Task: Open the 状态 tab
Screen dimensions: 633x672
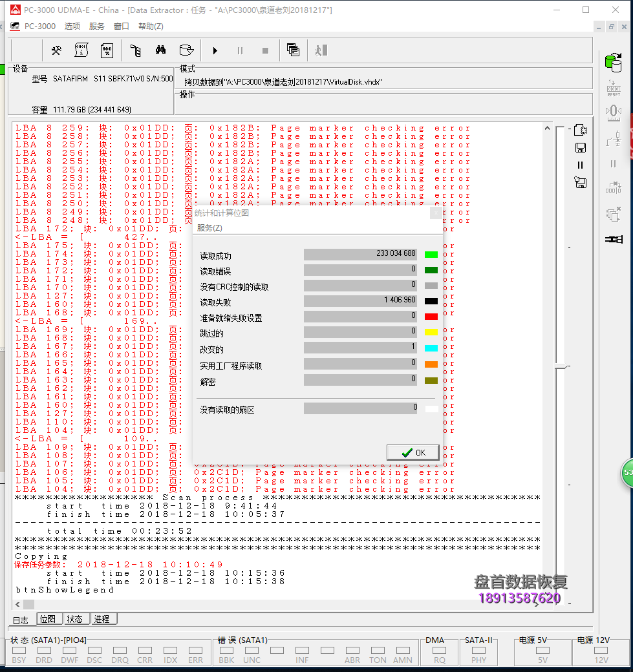Action: (x=75, y=619)
